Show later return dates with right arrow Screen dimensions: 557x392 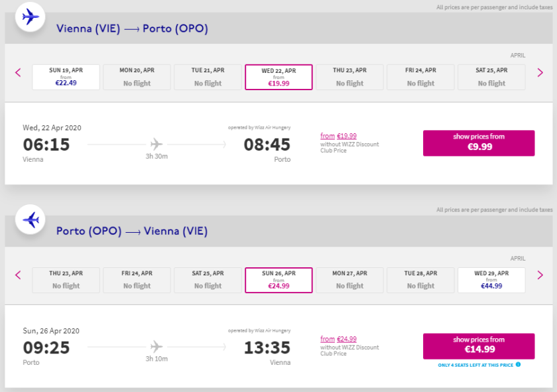540,275
